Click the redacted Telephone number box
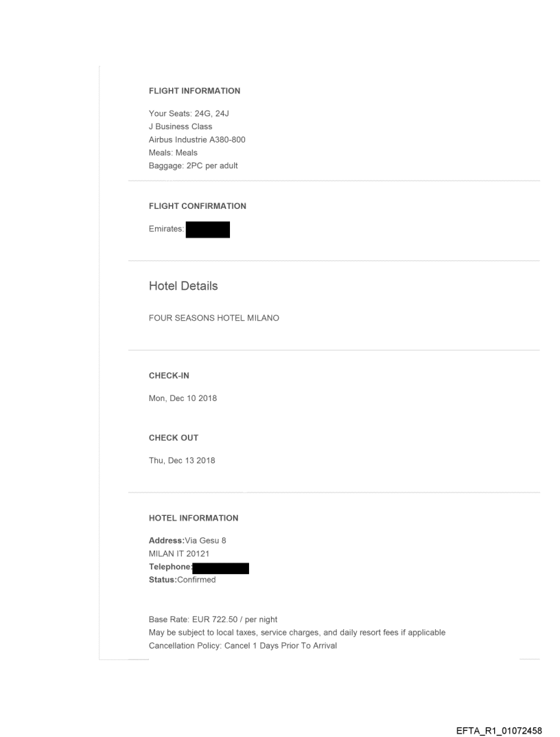 pyautogui.click(x=220, y=567)
